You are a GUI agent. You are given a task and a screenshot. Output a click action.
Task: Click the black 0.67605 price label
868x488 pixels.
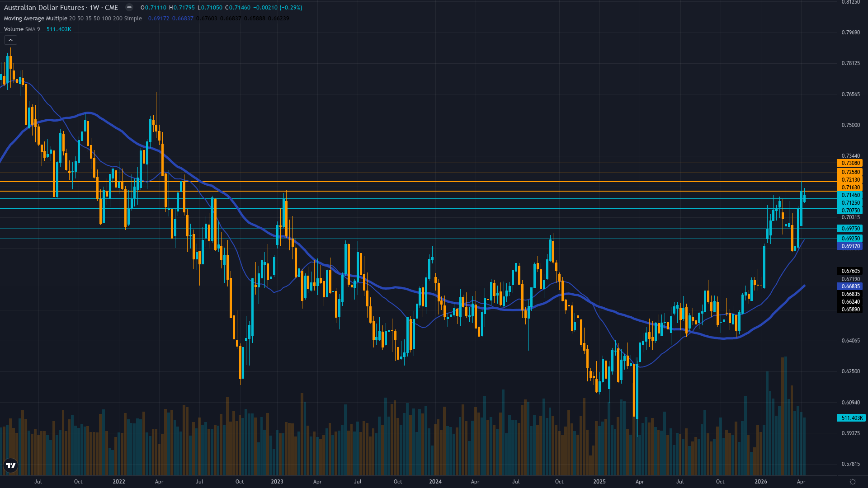(850, 271)
